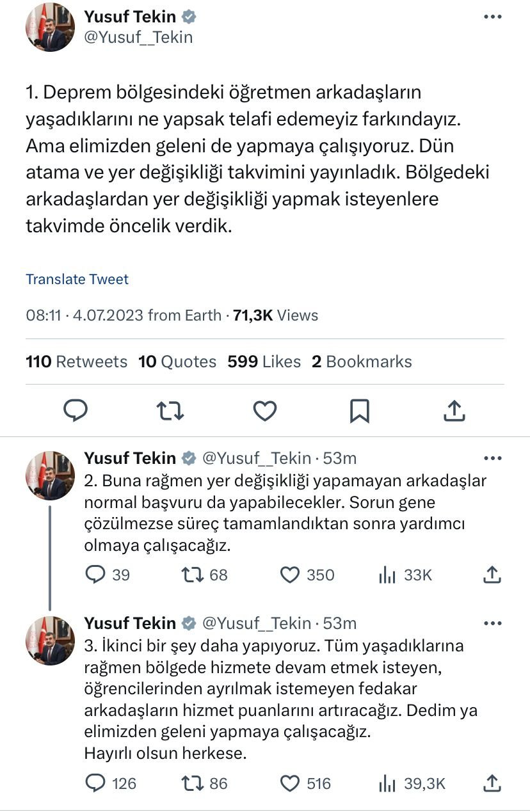Click the 599 Likes count

263,362
